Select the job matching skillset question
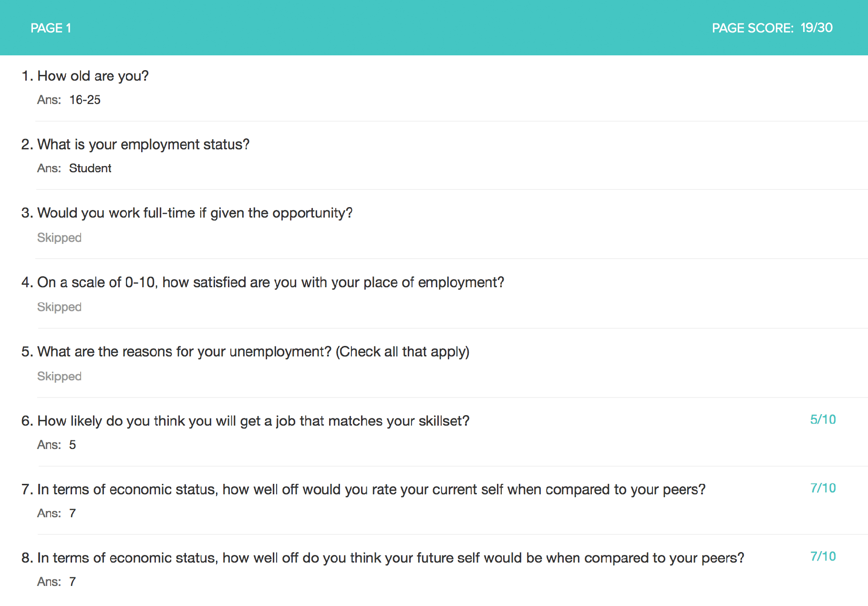Viewport: 868px width, 606px height. point(253,421)
